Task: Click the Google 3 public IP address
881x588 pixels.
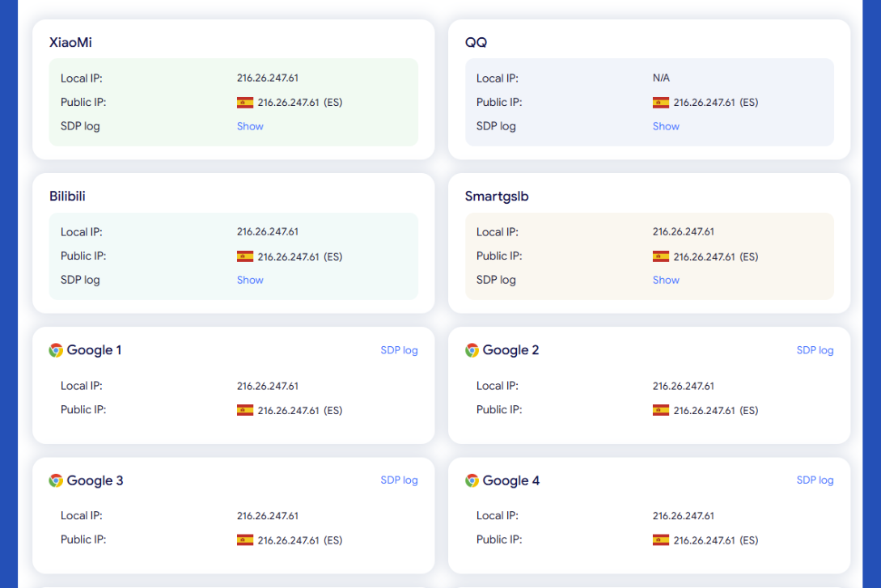Action: click(288, 540)
